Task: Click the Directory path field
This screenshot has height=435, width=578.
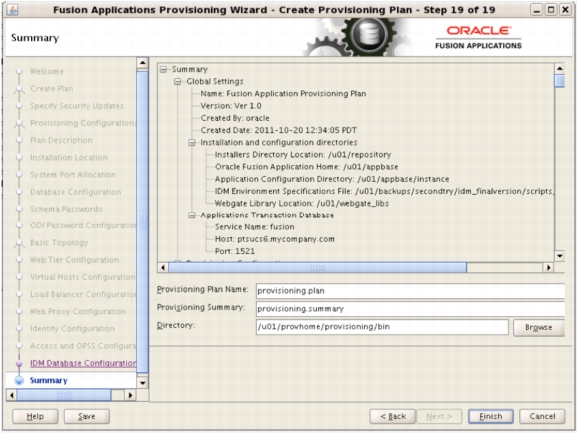Action: coord(382,327)
